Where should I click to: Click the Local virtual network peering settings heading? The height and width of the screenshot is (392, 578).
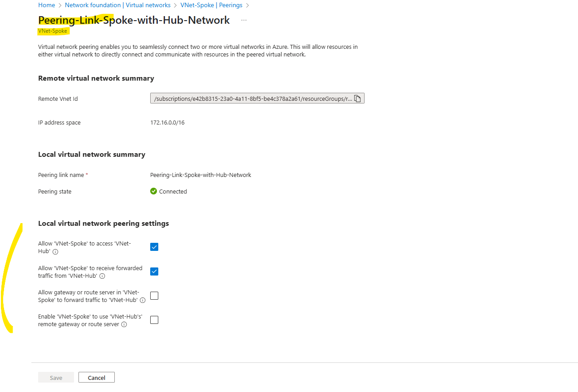coord(104,224)
